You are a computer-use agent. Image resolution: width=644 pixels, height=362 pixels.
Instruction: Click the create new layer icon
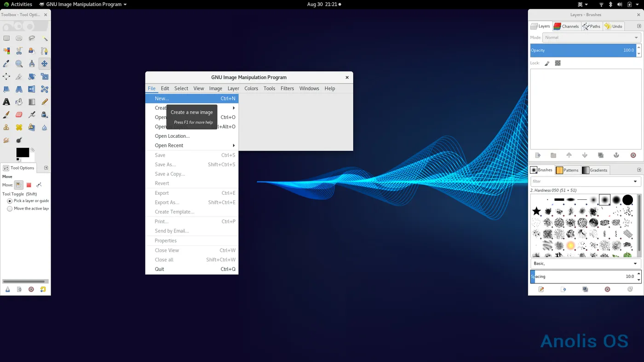coord(538,155)
